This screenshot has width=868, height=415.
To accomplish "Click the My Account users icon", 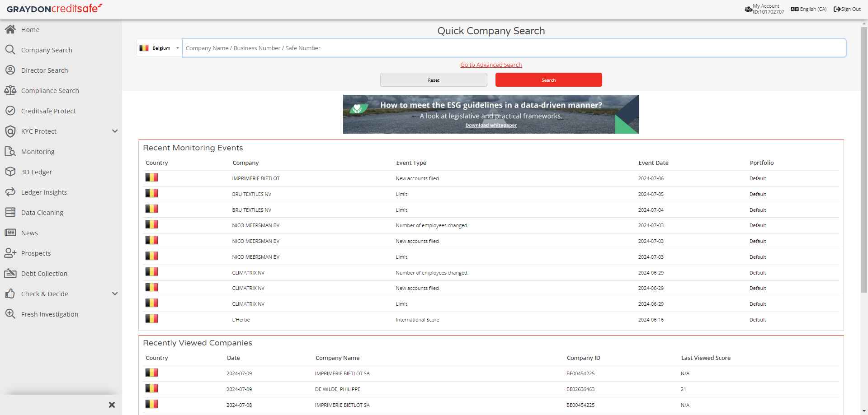I will 748,9.
